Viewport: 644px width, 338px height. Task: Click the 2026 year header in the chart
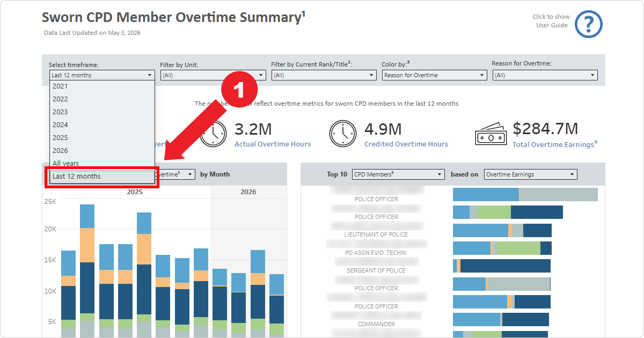[248, 192]
